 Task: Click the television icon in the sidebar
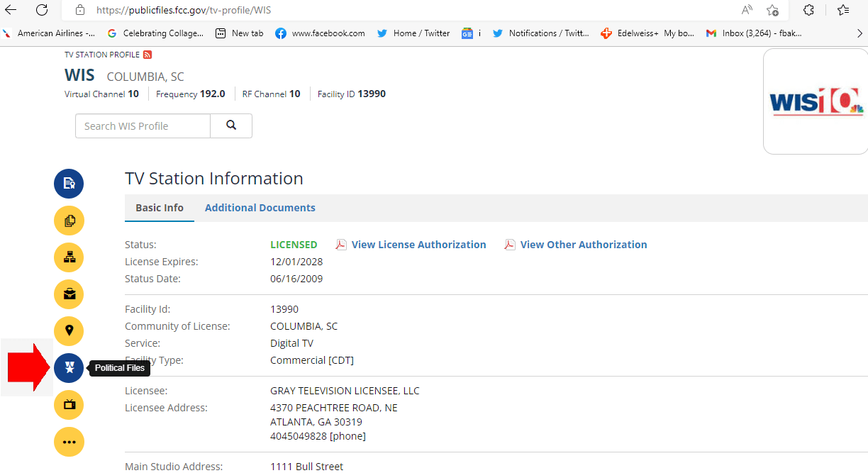coord(69,405)
